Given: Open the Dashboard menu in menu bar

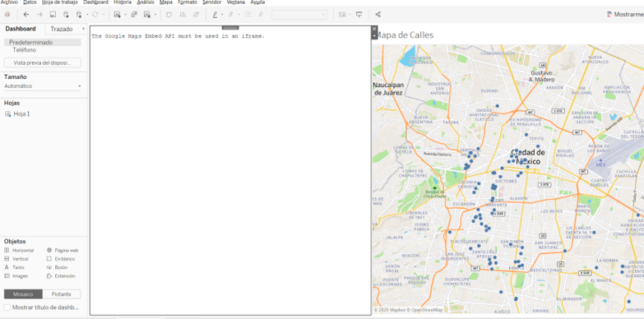Looking at the screenshot, I should point(95,2).
